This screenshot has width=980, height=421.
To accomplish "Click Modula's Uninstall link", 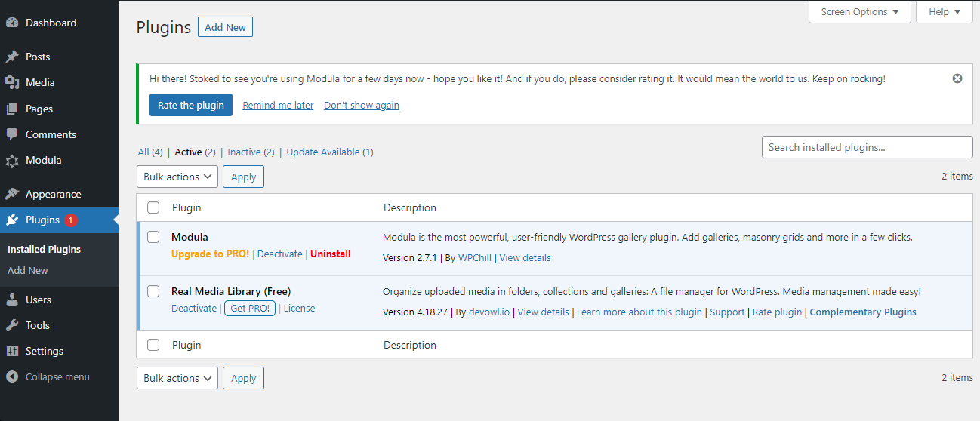I will click(x=331, y=254).
